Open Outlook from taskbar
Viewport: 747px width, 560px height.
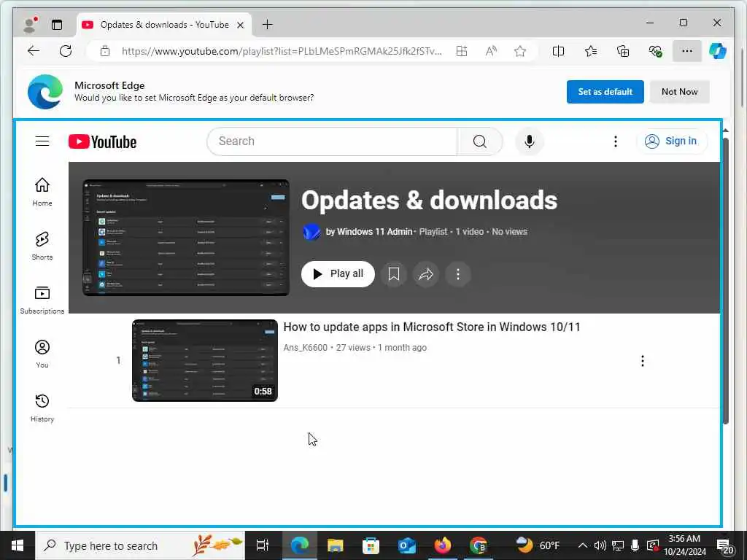pos(407,545)
